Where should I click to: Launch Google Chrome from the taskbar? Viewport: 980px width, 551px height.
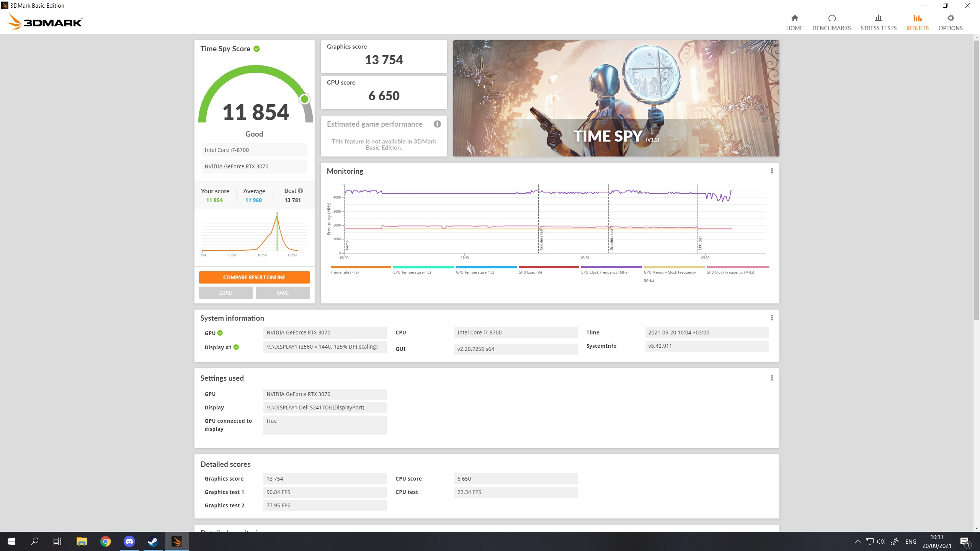pyautogui.click(x=106, y=541)
